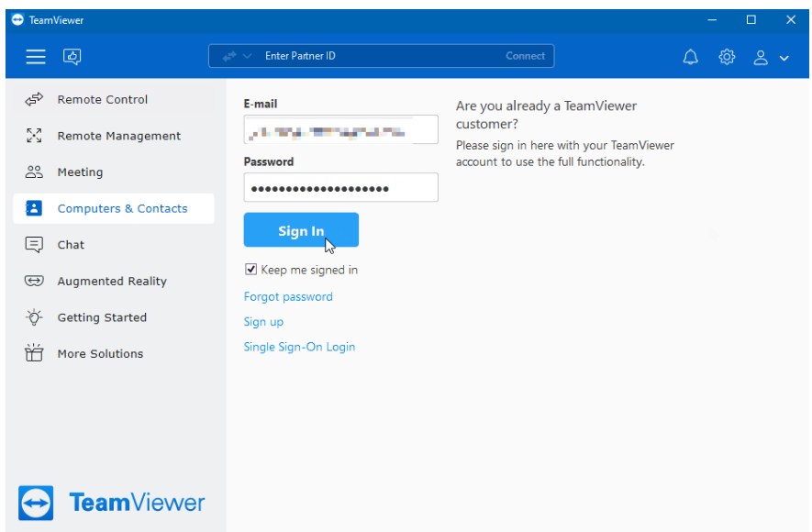
Task: Click the Getting Started lightbulb icon
Action: tap(34, 317)
